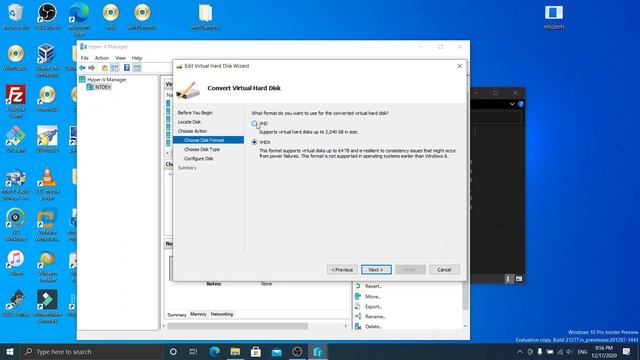
Task: Click Back arrow in Hyper-V Manager toolbar
Action: 82,68
